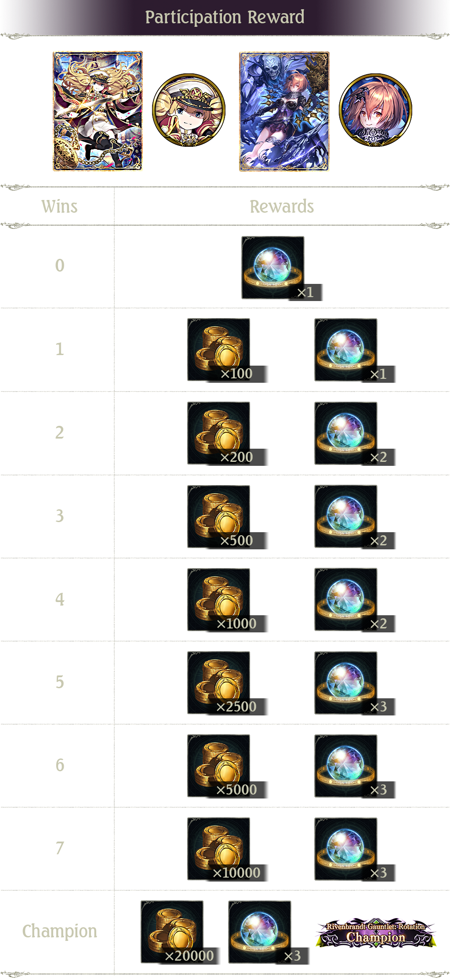This screenshot has height=980, width=450.
Task: Click the Rewards column heading
Action: [x=282, y=207]
